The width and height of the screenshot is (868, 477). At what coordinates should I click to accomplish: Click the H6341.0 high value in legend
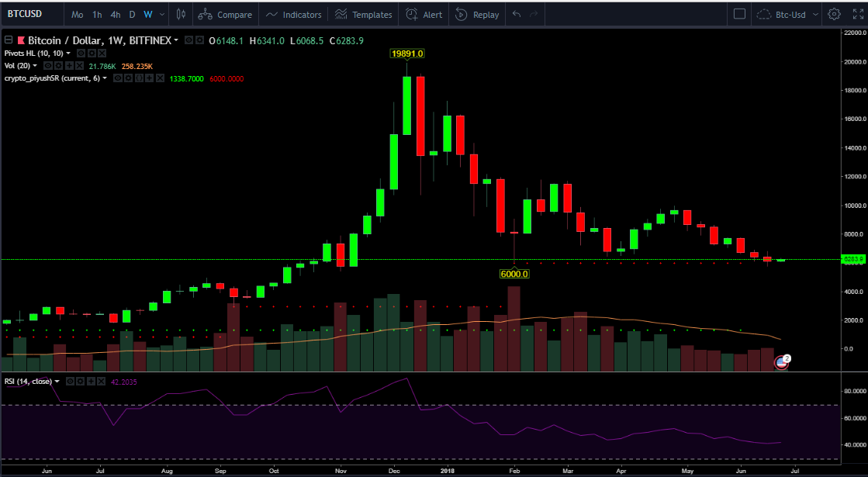(x=268, y=40)
